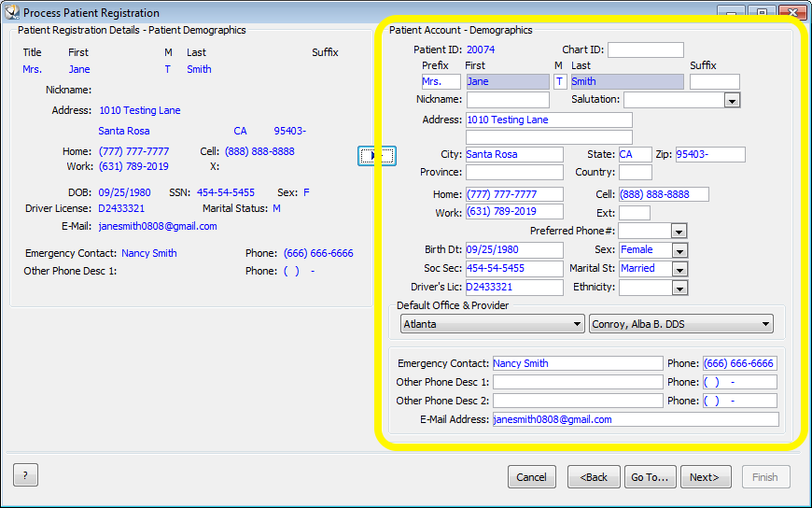812x508 pixels.
Task: Open the Go To... button
Action: [x=650, y=477]
